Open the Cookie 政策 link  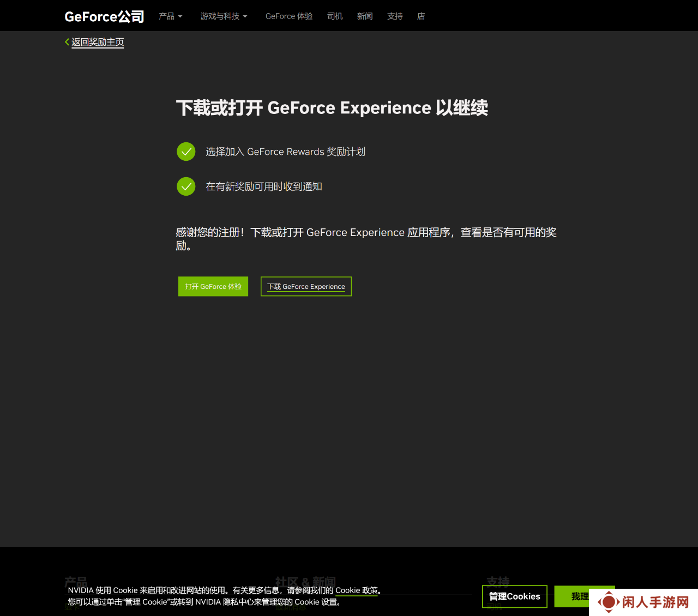coord(357,590)
